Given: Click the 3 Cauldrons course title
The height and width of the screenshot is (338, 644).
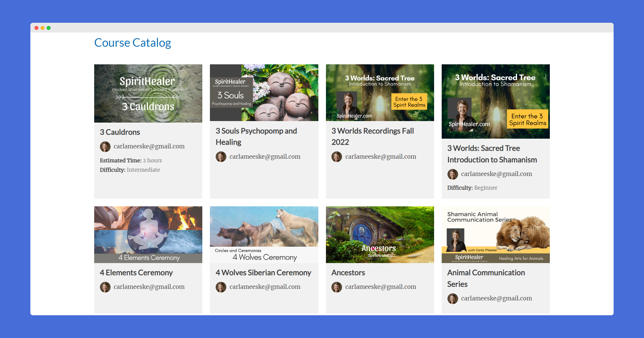Looking at the screenshot, I should point(120,132).
